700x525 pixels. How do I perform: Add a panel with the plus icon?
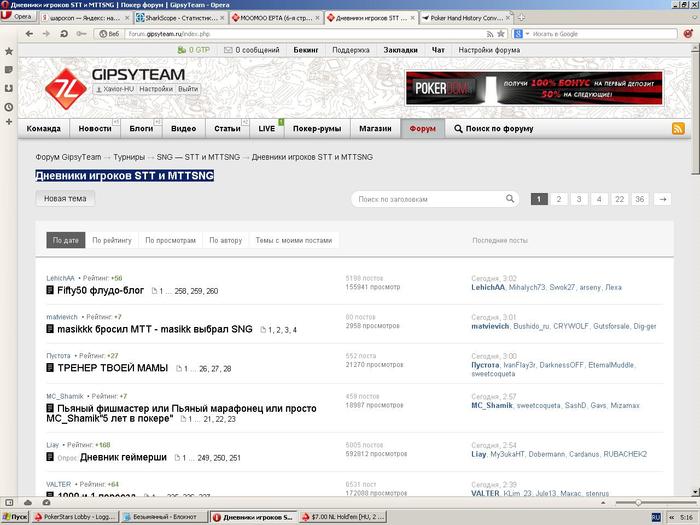click(x=8, y=121)
